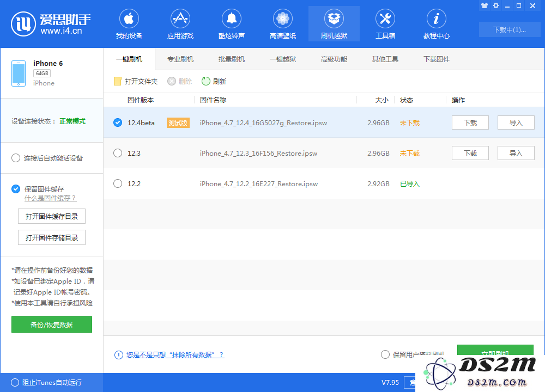Switch to the 其他工具 tab
Viewport: 545px width, 392px height.
coord(385,59)
